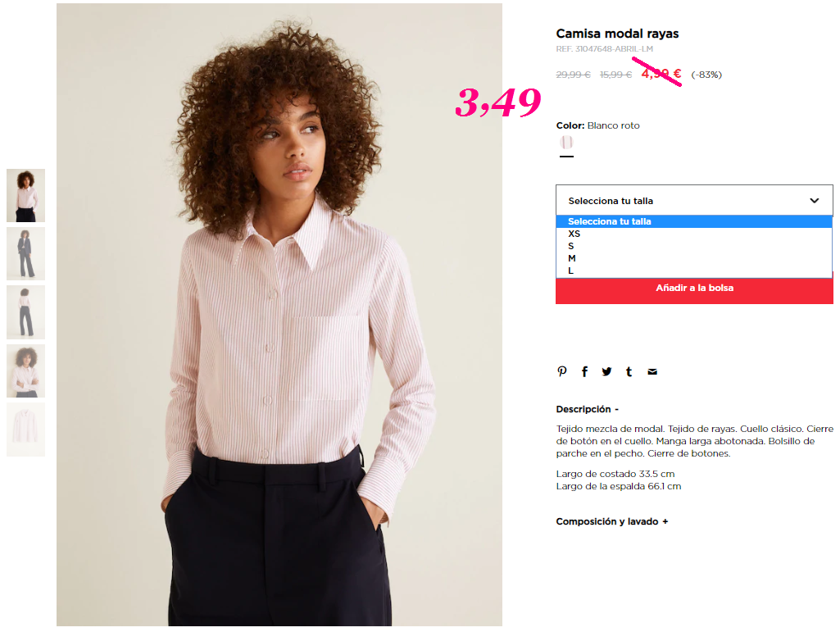Viewport: 840px width, 632px height.
Task: Click the Twitter bird share icon
Action: coord(606,371)
